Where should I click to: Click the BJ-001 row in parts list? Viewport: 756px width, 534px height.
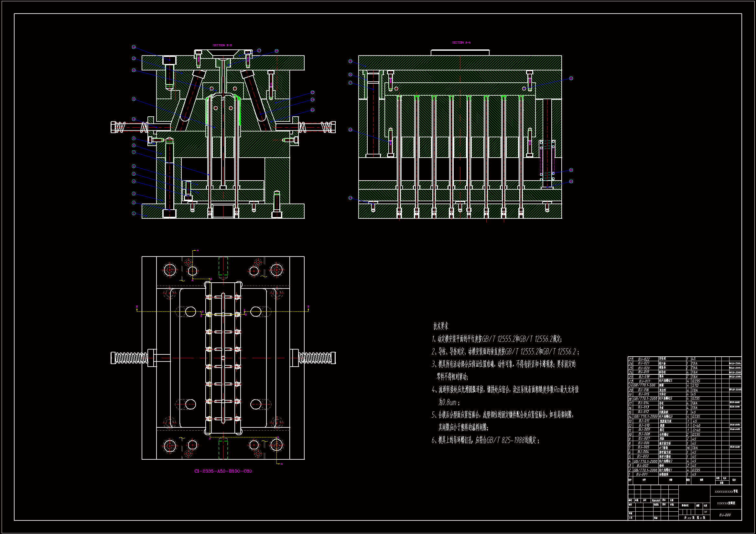(642, 475)
